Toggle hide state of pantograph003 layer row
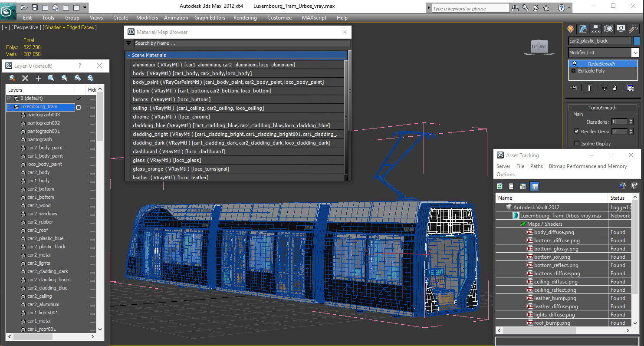The image size is (644, 346). [92, 115]
